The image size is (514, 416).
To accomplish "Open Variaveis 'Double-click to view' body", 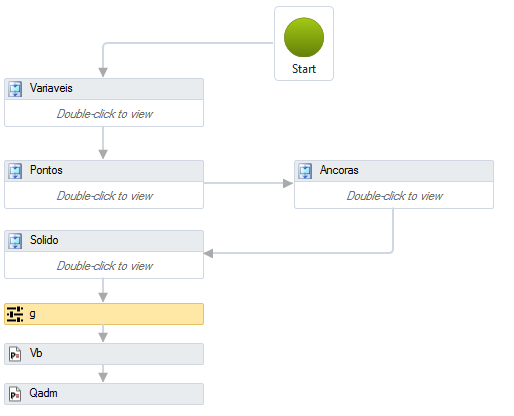I will coord(104,113).
